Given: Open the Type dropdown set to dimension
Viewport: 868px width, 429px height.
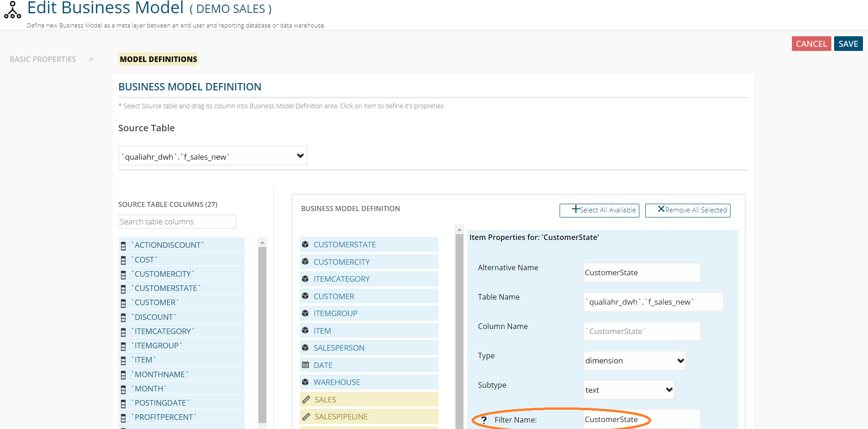Looking at the screenshot, I should pyautogui.click(x=634, y=361).
